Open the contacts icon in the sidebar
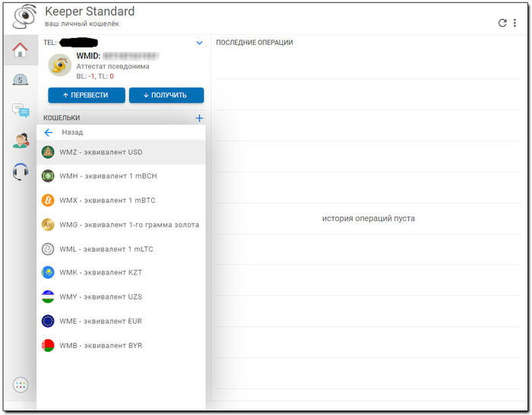 point(21,141)
